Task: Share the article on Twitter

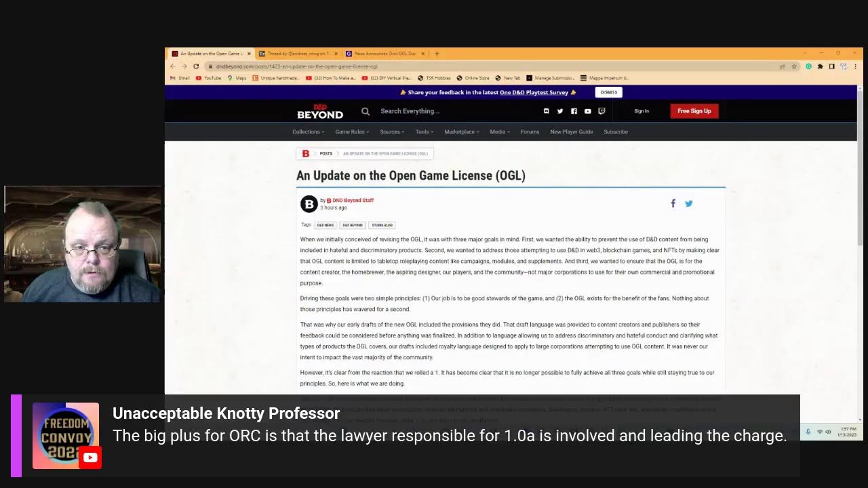Action: (689, 203)
